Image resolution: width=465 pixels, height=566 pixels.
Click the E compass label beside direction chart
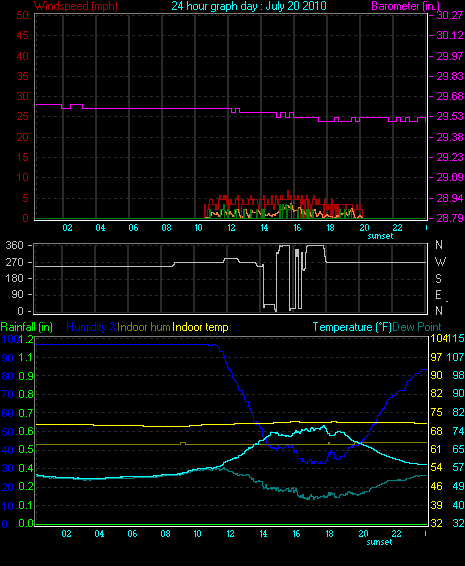[438, 295]
